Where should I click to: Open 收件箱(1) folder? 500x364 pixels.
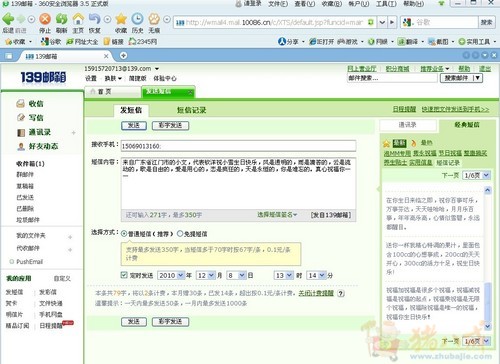coord(30,164)
